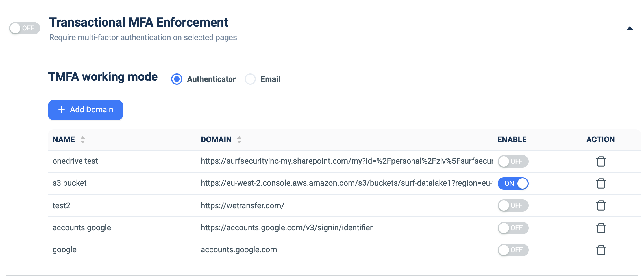Toggle the Transactional MFA Enforcement main switch

coord(25,28)
